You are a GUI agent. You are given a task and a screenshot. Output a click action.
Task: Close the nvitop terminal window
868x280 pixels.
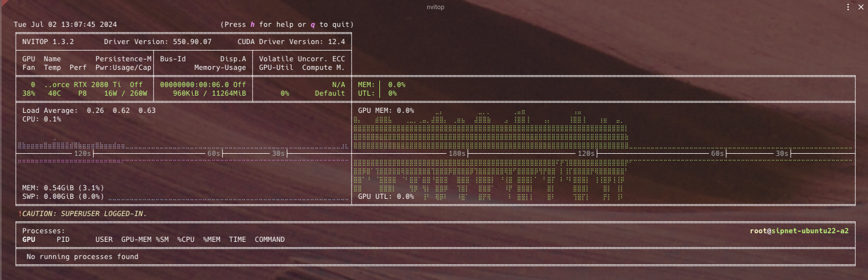[860, 7]
